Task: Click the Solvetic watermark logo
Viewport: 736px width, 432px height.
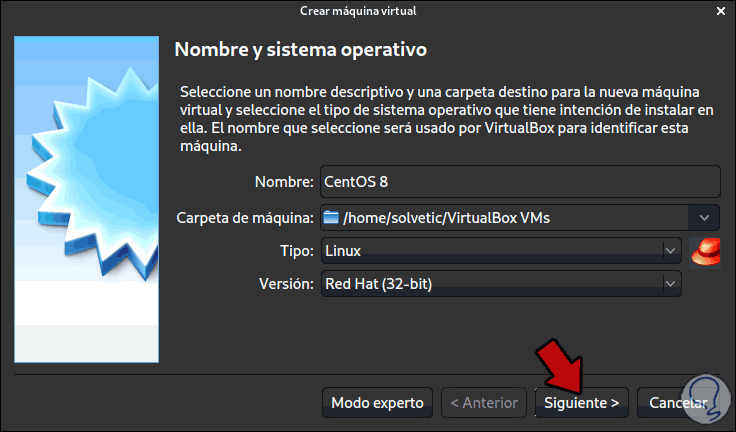Action: click(705, 399)
